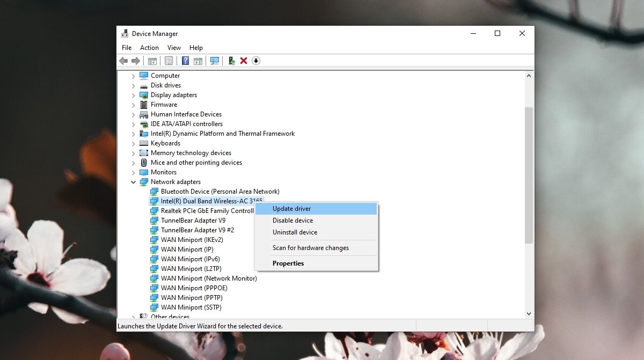Open the View menu
Screen dimensions: 644x360
[x=174, y=47]
